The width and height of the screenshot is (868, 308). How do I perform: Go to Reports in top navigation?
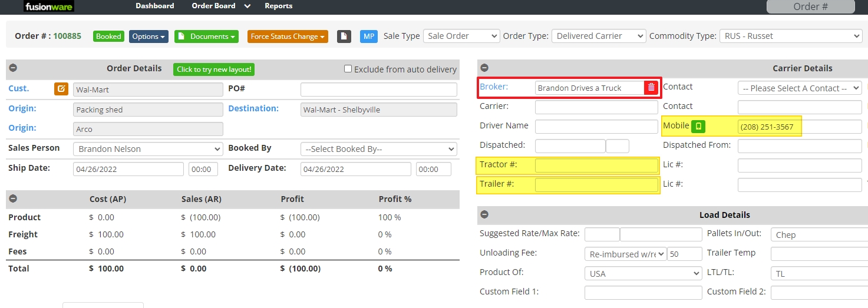(x=278, y=6)
